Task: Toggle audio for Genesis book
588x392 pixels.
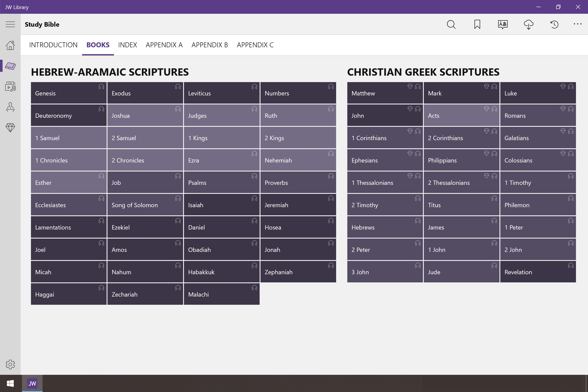Action: click(x=101, y=87)
